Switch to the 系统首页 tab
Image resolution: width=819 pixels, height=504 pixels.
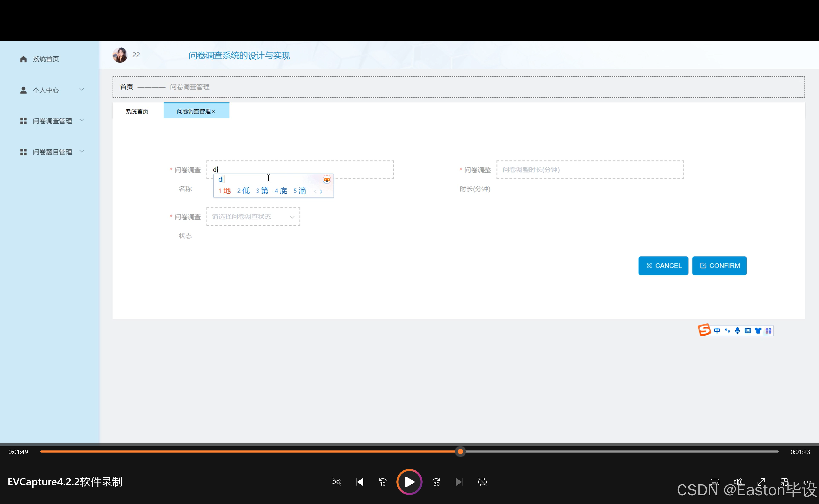click(137, 111)
